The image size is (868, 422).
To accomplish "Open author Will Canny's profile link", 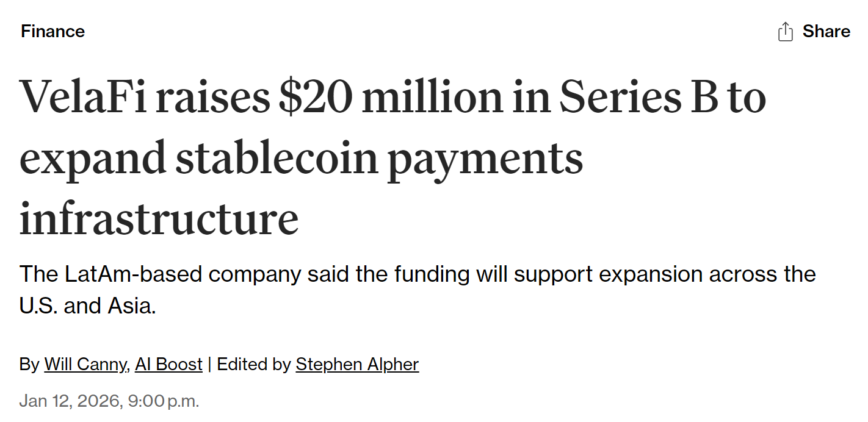I will (85, 365).
